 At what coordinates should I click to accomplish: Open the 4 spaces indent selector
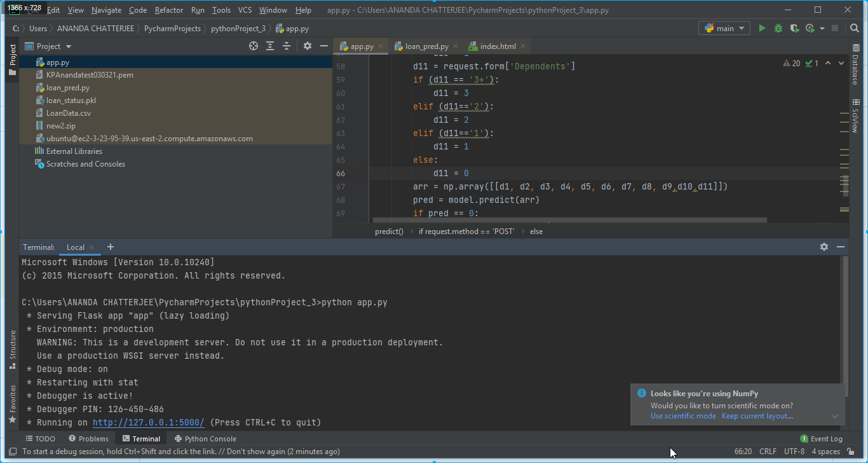[x=825, y=452]
